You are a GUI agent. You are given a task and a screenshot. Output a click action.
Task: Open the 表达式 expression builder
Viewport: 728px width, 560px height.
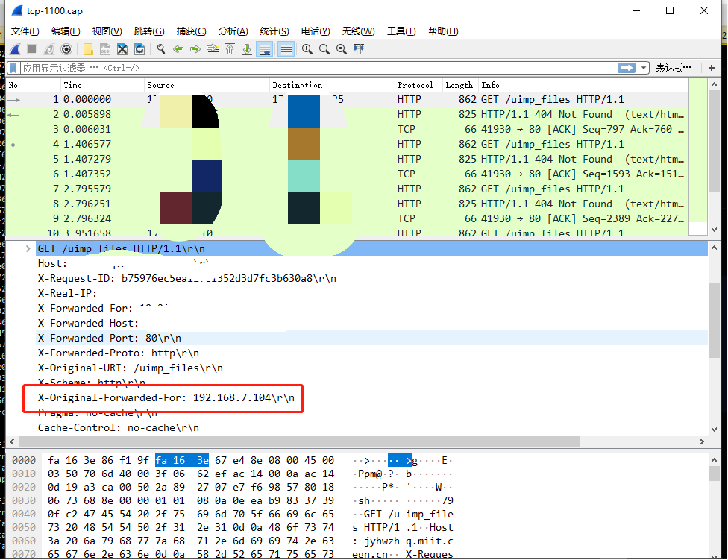pos(674,68)
